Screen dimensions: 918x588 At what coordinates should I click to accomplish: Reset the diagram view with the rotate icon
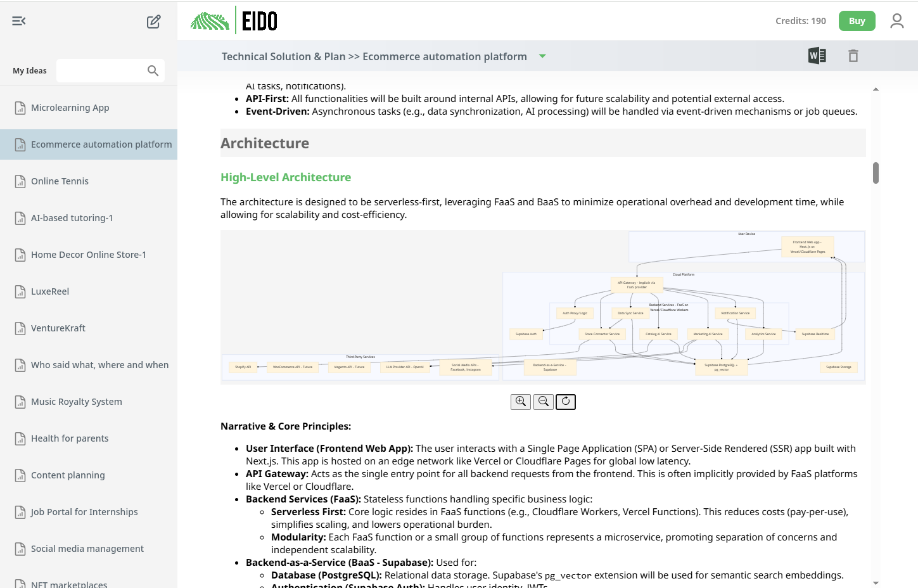coord(565,401)
